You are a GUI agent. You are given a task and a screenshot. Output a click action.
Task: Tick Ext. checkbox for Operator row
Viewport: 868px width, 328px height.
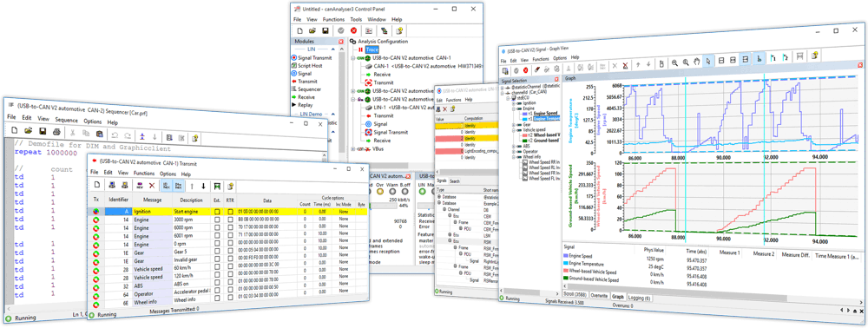(x=217, y=291)
